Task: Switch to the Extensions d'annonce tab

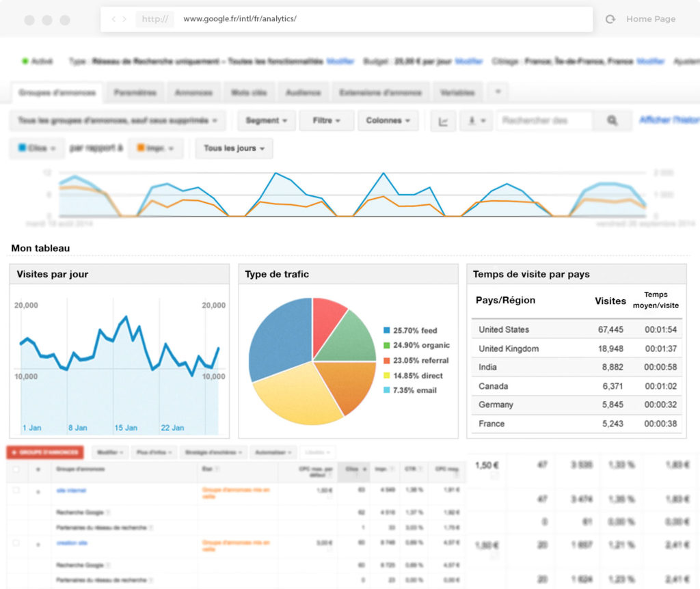Action: tap(380, 93)
